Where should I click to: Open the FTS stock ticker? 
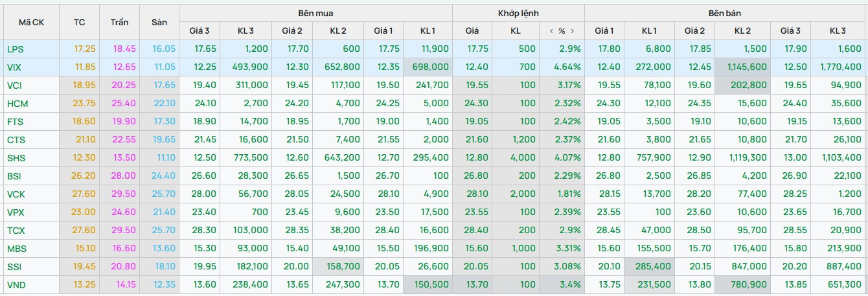pos(15,122)
